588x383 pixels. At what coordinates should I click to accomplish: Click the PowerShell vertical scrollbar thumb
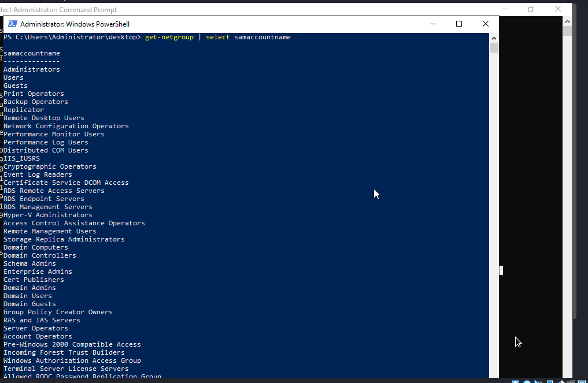[494, 47]
